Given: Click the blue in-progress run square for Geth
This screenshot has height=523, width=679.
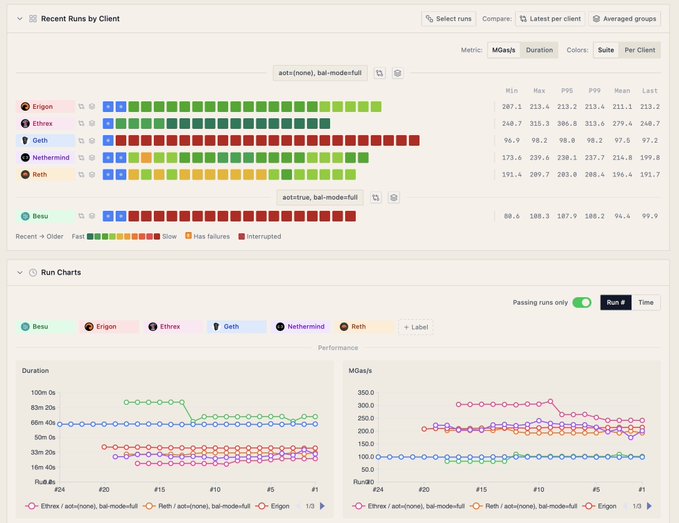Looking at the screenshot, I should click(108, 140).
